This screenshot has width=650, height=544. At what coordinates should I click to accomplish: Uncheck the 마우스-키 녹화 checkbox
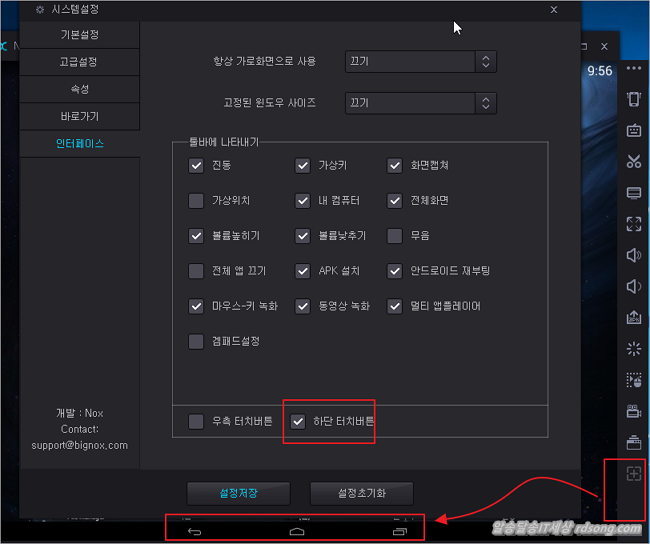click(x=196, y=306)
